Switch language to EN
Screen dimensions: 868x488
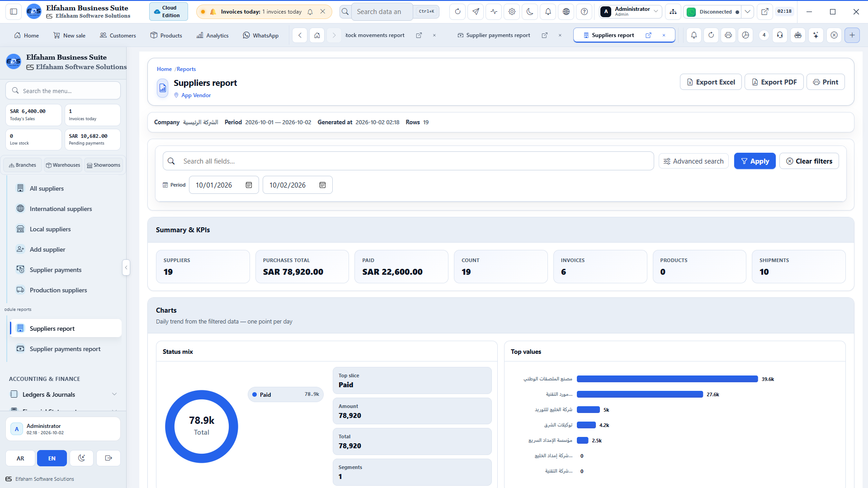tap(52, 458)
